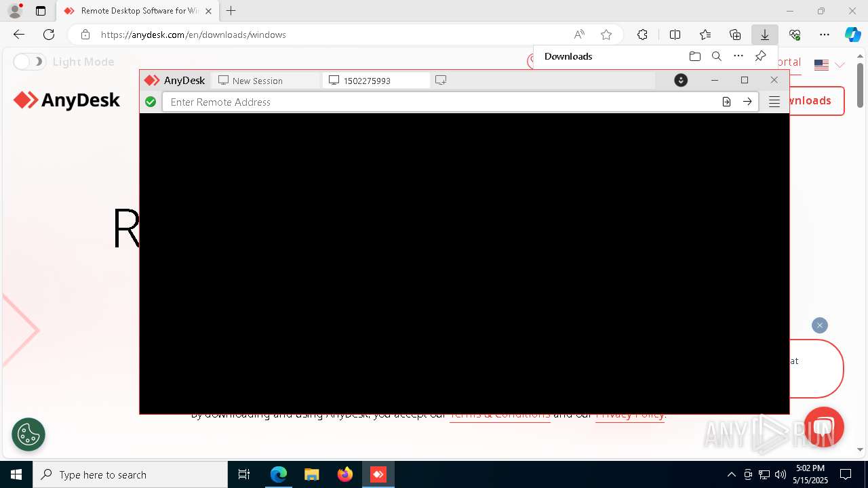Open Edge Browser essentials icon

click(x=795, y=35)
